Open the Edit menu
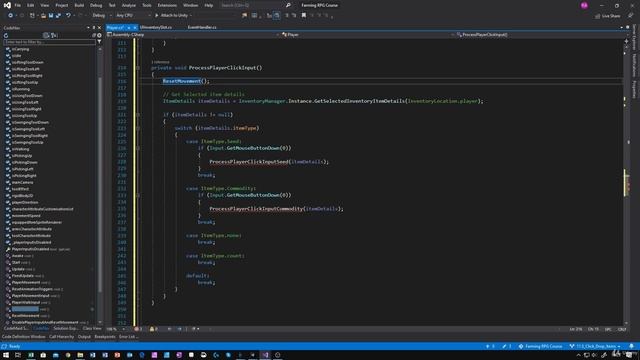 pyautogui.click(x=31, y=5)
